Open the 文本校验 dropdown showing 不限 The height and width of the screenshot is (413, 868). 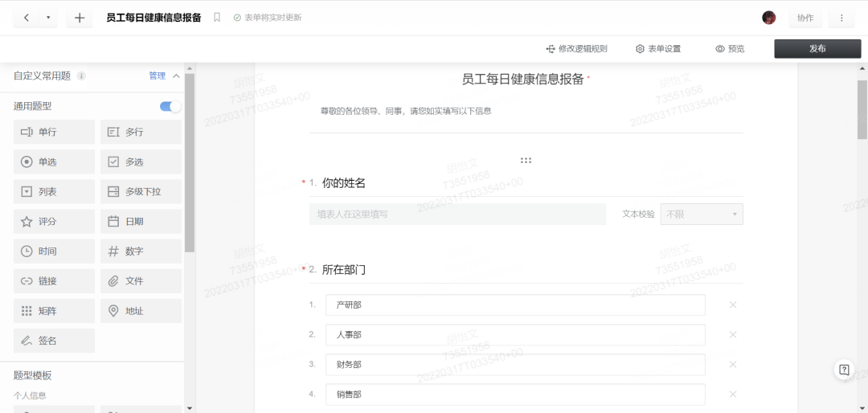(702, 215)
